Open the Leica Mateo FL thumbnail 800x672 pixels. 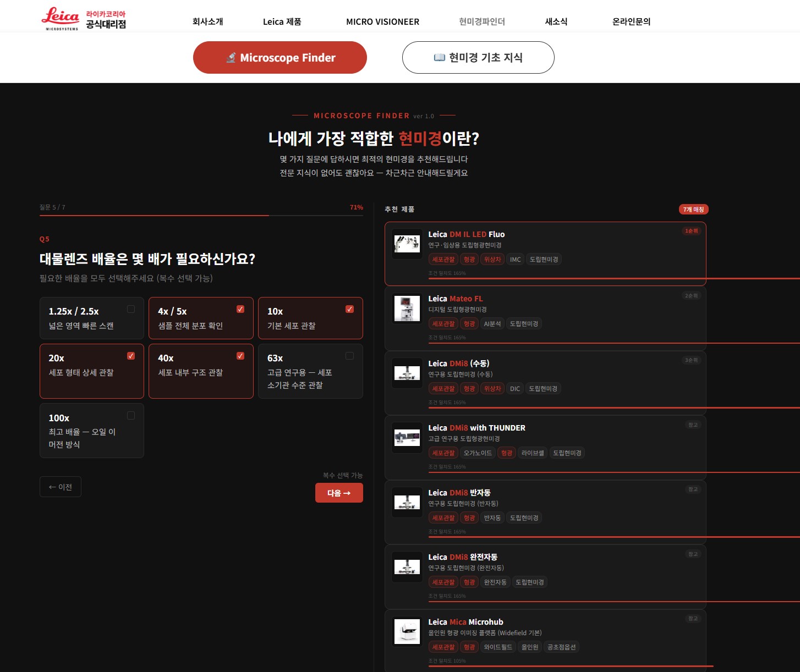[407, 308]
